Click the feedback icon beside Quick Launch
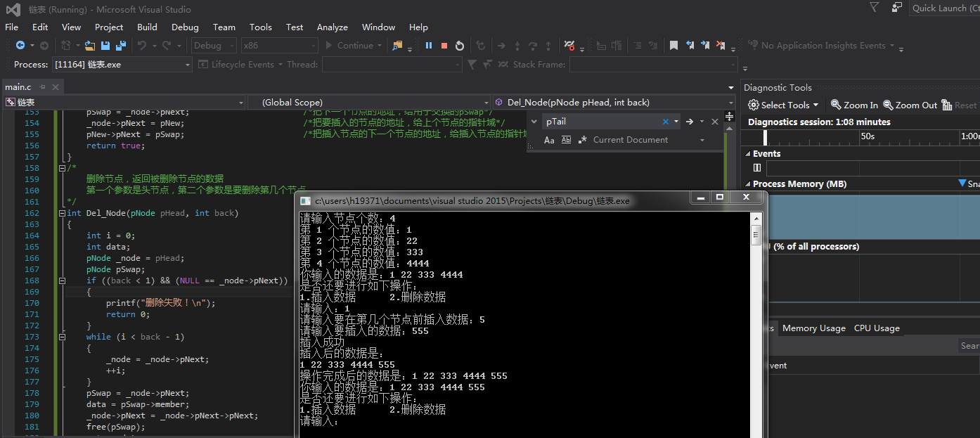The image size is (980, 438). (x=896, y=8)
